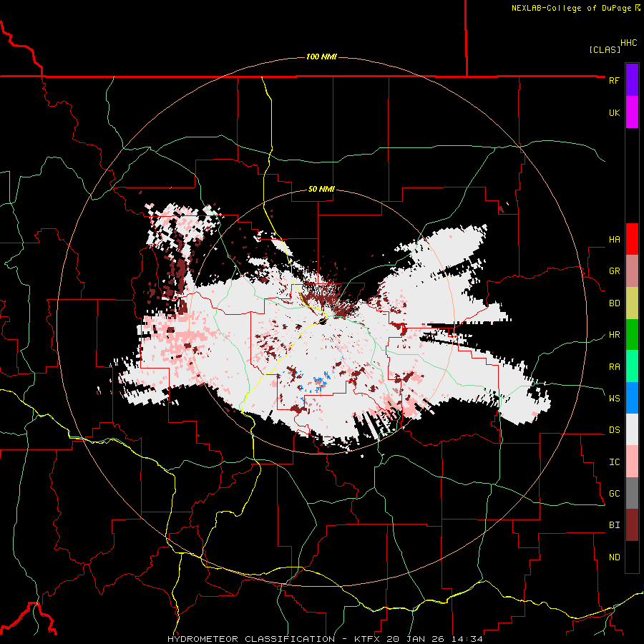This screenshot has width=644, height=644.
Task: Click the RF purple legend color block
Action: point(632,80)
